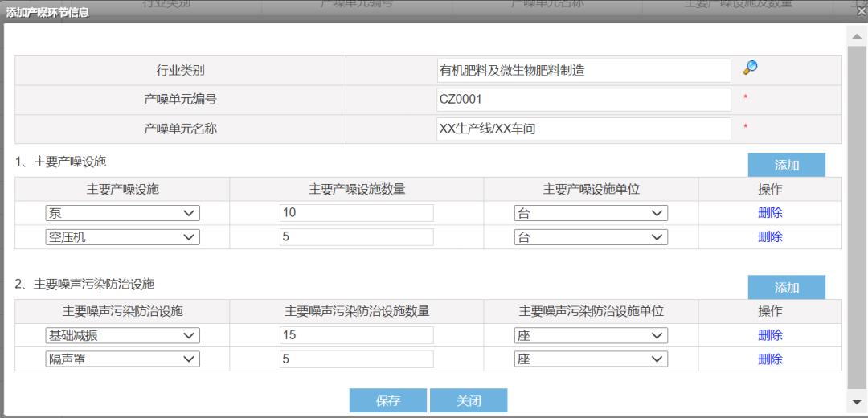
Task: Expand the 基础减振 control facility dropdown
Action: [122, 335]
